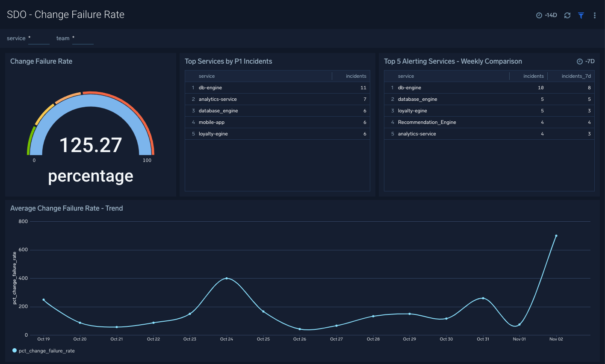605x364 pixels.
Task: Open the -7D time range selector
Action: tap(589, 61)
